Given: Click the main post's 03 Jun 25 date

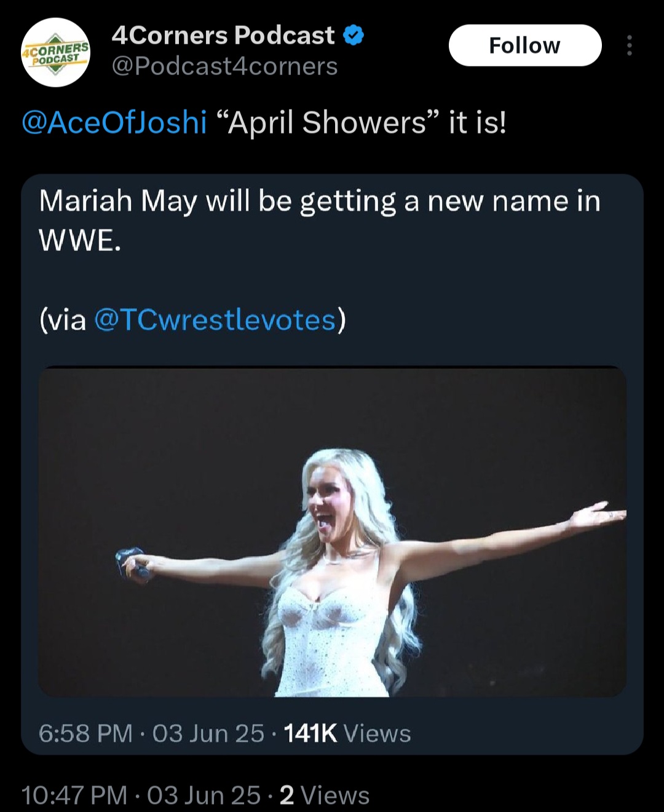Looking at the screenshot, I should [204, 795].
